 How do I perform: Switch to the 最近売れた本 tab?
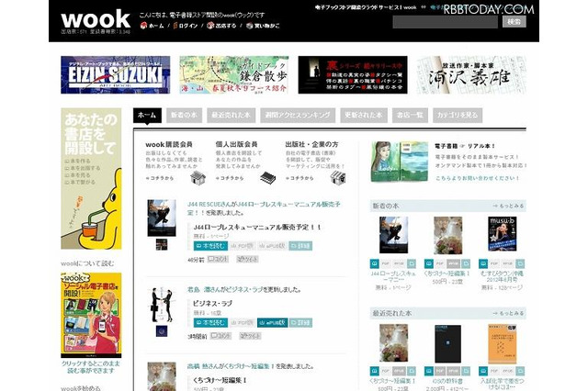[x=231, y=116]
